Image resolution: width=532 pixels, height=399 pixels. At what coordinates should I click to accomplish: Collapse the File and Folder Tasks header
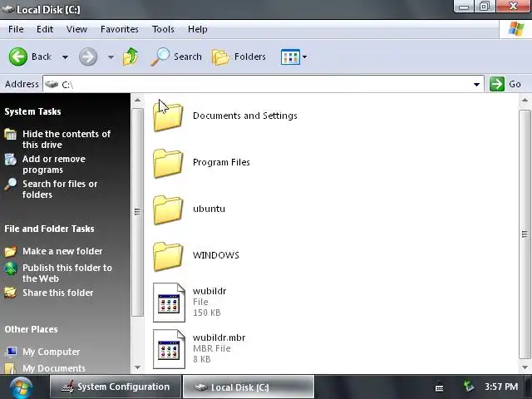click(x=49, y=229)
